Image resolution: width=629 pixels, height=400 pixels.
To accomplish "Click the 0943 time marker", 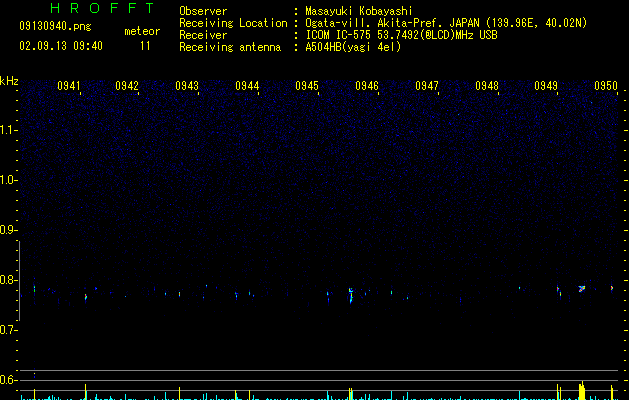I will (x=187, y=85).
